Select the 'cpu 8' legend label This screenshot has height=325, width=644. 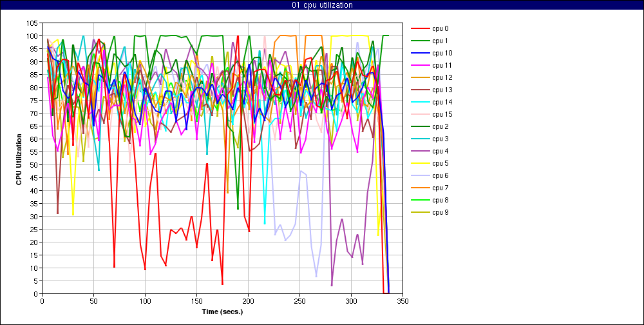[x=440, y=200]
